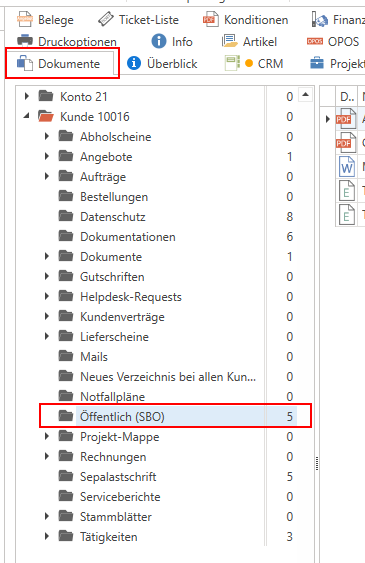Click the CRM tab label
This screenshot has height=563, width=365.
(271, 64)
